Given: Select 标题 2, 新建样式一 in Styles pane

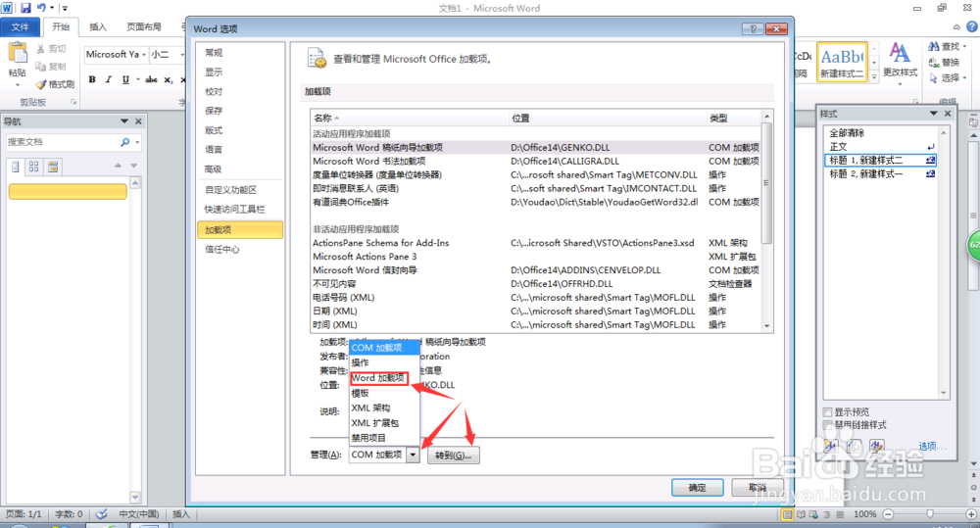Looking at the screenshot, I should 880,173.
